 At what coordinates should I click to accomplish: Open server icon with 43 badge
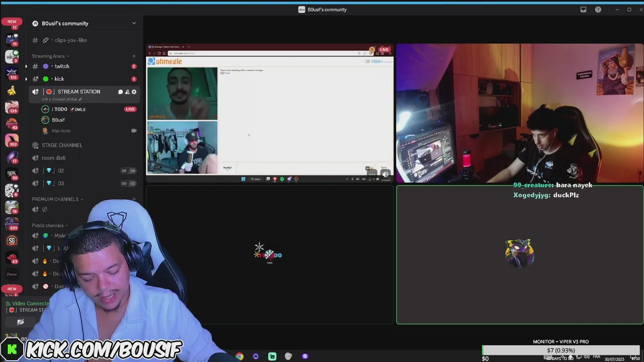coord(12,123)
